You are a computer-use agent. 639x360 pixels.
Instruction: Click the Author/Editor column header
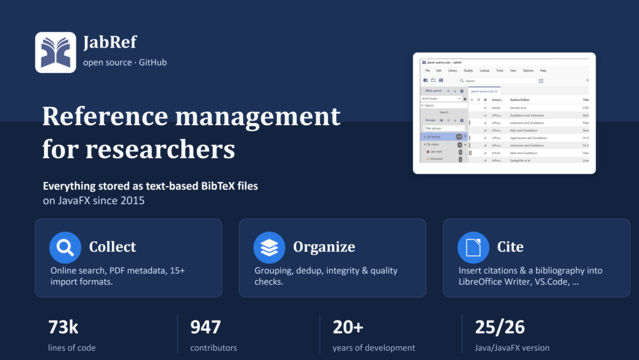coord(520,100)
